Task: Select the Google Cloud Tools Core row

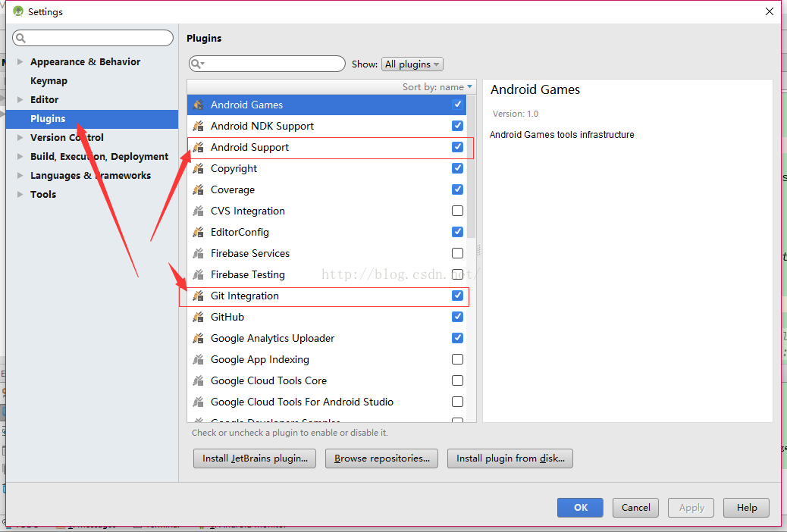Action: (327, 381)
